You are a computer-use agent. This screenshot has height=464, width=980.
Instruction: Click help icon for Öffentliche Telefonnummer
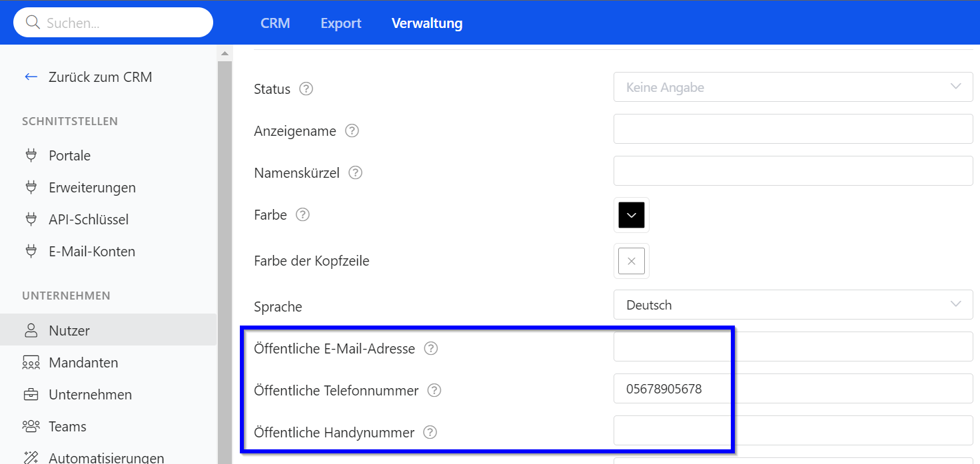click(434, 391)
